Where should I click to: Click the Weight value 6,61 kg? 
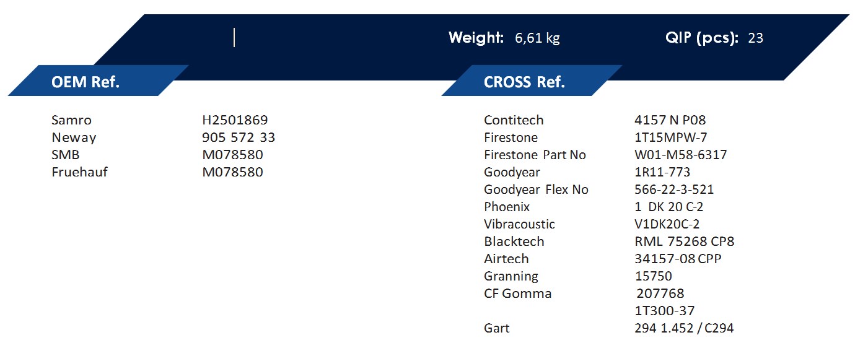pyautogui.click(x=537, y=38)
